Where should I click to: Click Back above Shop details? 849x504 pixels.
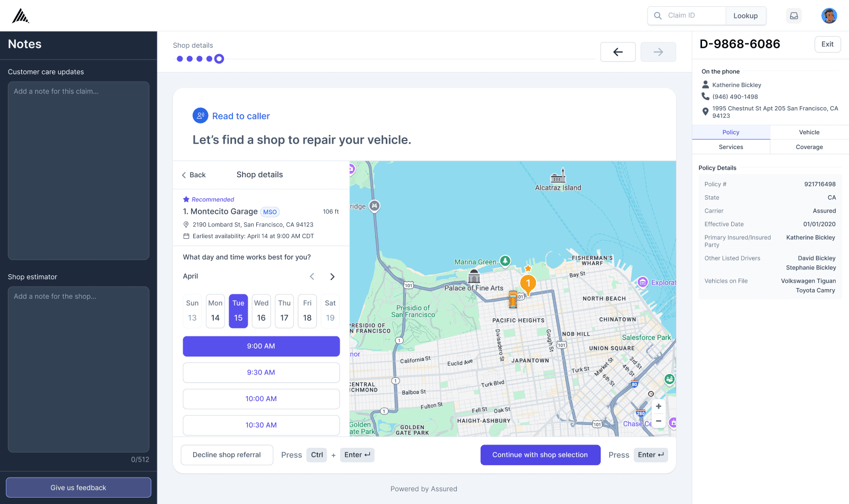(195, 175)
